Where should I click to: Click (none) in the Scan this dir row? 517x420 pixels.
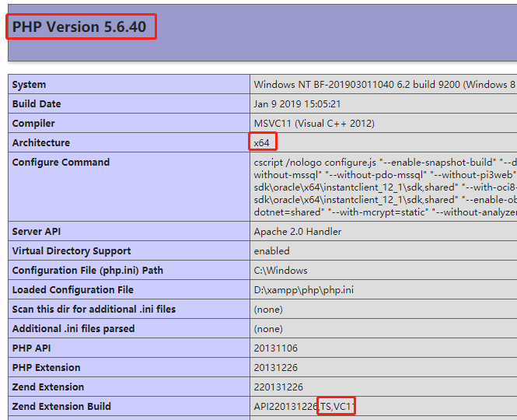[268, 310]
